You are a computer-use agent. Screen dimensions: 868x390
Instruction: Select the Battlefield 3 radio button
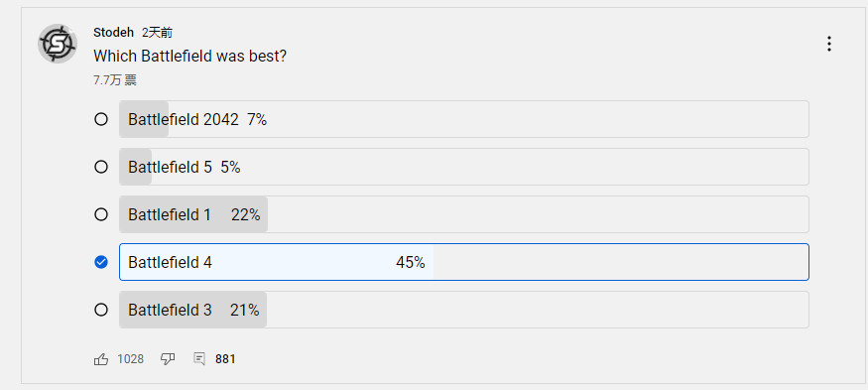click(101, 310)
